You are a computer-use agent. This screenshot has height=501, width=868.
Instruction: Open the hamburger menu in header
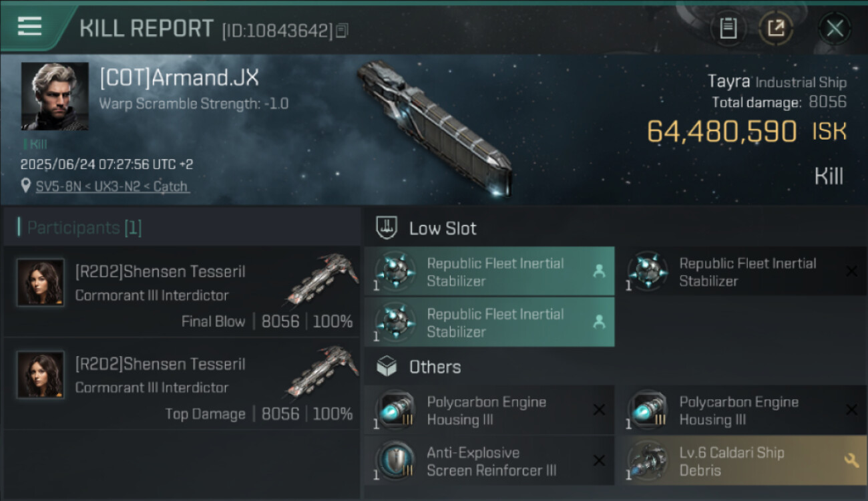click(x=30, y=27)
